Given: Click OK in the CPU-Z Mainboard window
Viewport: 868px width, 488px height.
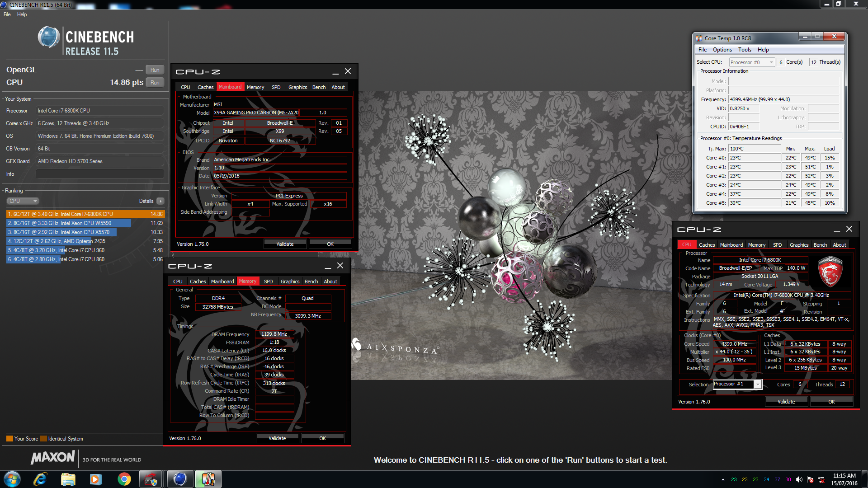Looking at the screenshot, I should click(330, 244).
